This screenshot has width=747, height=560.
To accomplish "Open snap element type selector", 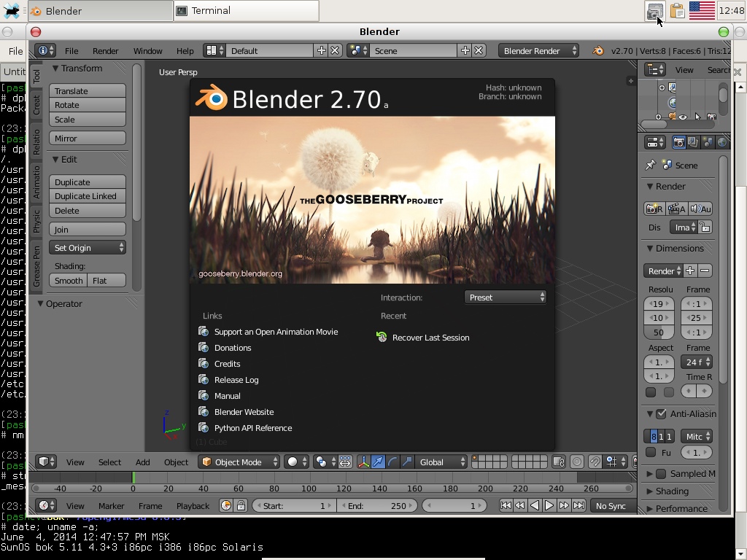I will (x=616, y=462).
